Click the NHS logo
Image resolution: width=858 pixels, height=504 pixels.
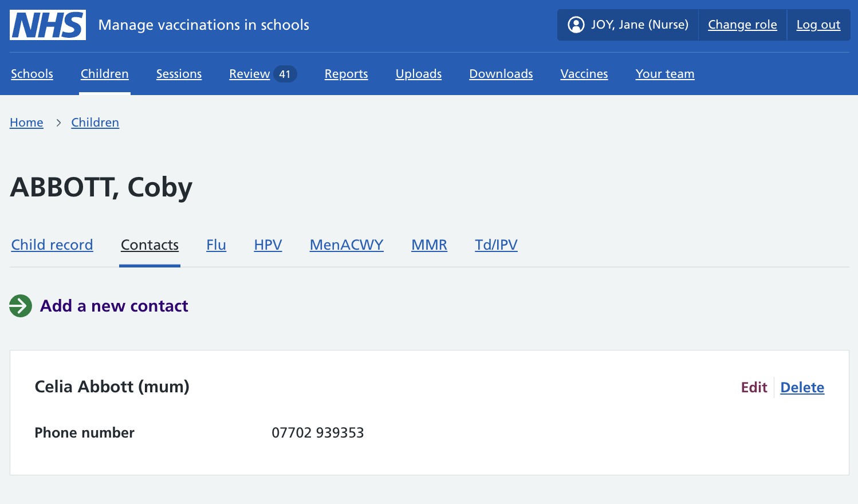coord(48,25)
